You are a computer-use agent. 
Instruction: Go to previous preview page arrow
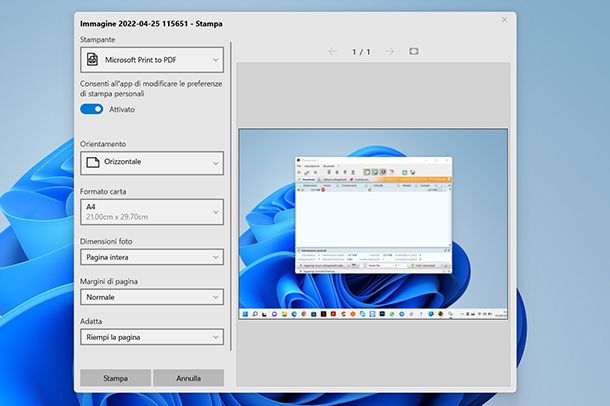[x=332, y=51]
